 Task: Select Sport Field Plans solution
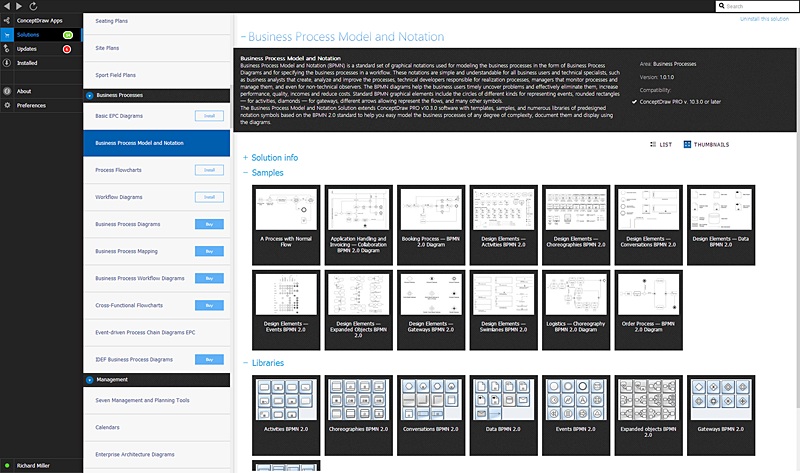tap(157, 75)
